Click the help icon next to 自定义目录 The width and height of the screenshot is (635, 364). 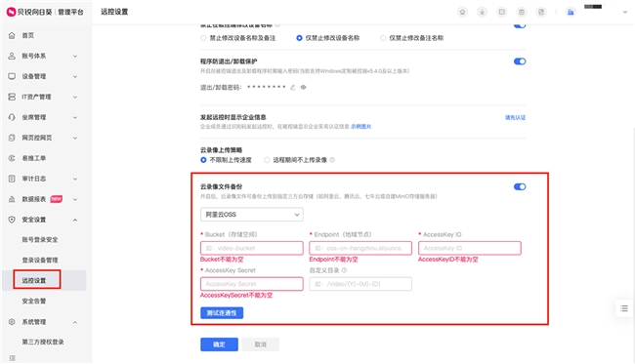[x=344, y=270]
